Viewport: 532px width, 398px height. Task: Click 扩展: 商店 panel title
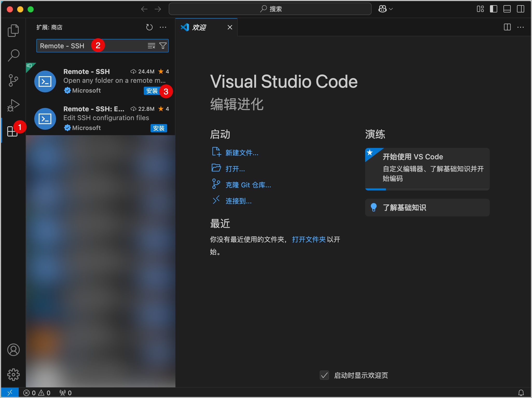point(49,27)
